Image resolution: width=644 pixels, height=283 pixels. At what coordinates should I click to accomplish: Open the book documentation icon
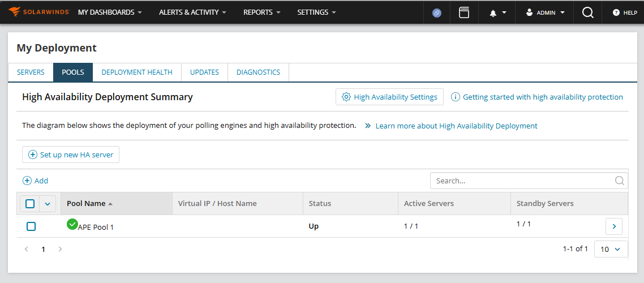pyautogui.click(x=464, y=12)
